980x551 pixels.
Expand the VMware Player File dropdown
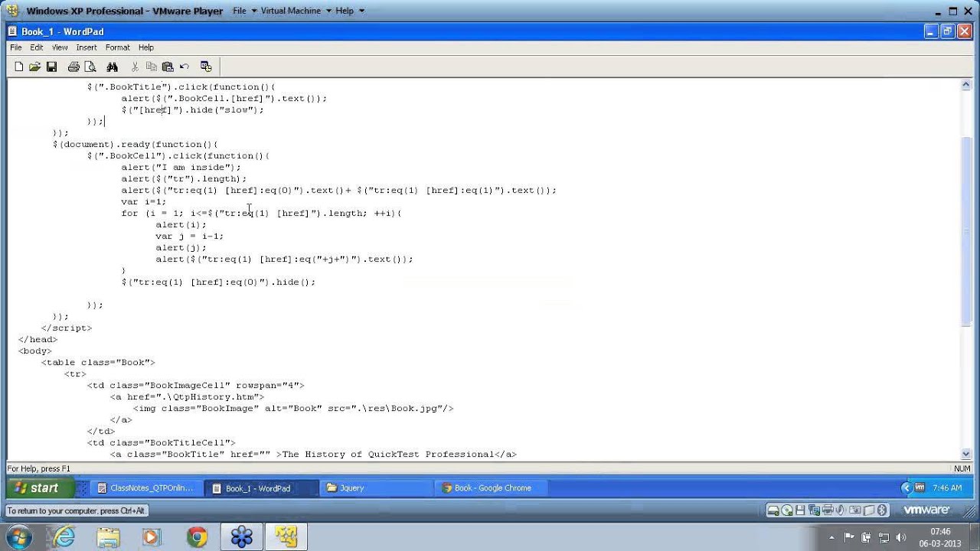243,11
